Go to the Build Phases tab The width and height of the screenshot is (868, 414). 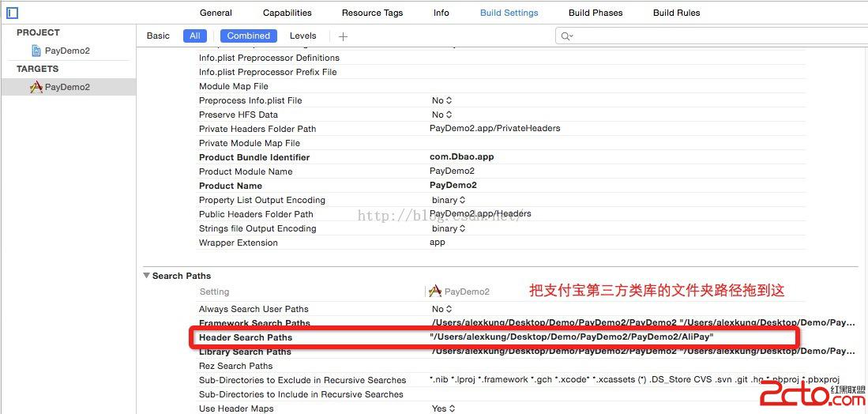coord(596,13)
